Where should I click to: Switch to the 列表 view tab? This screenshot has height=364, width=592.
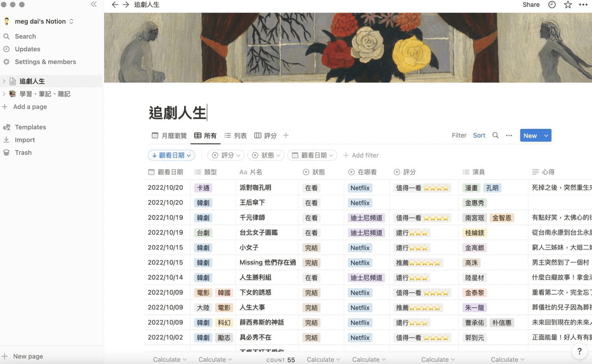[x=235, y=135]
